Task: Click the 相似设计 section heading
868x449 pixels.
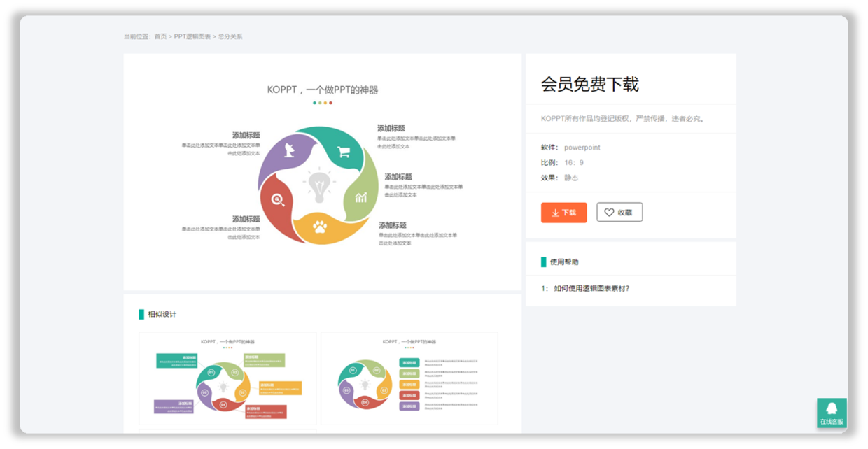Action: point(162,315)
